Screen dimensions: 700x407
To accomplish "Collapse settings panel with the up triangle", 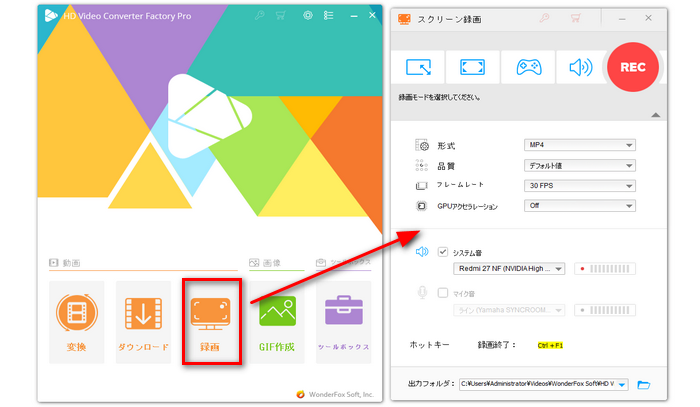I will [x=655, y=115].
